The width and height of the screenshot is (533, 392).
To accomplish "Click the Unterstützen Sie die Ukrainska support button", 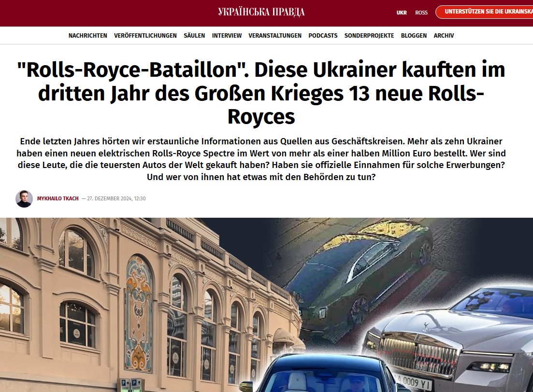I will tap(484, 12).
